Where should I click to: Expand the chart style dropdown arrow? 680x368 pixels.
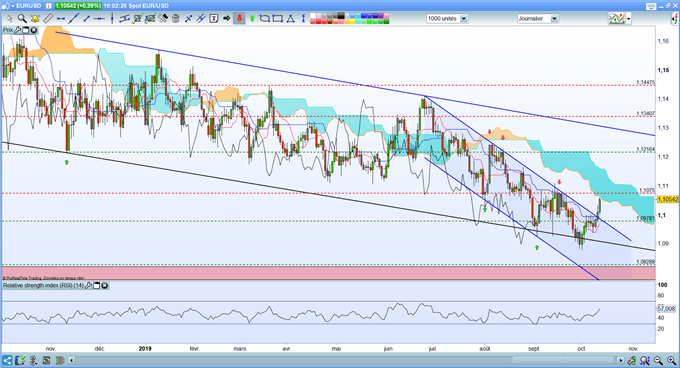click(x=628, y=19)
